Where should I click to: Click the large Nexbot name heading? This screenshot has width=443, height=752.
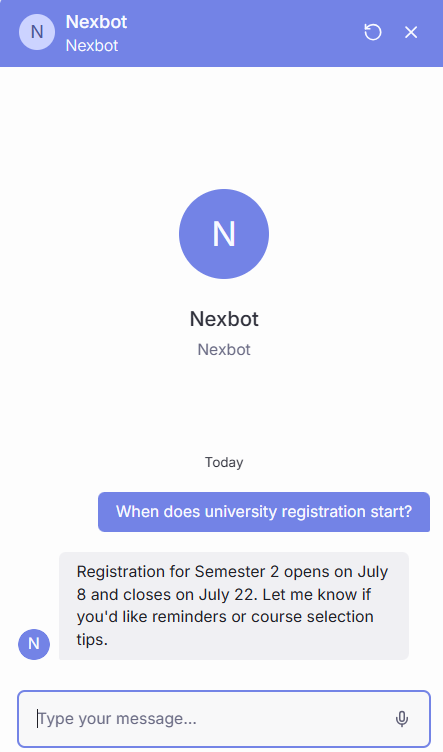[224, 319]
